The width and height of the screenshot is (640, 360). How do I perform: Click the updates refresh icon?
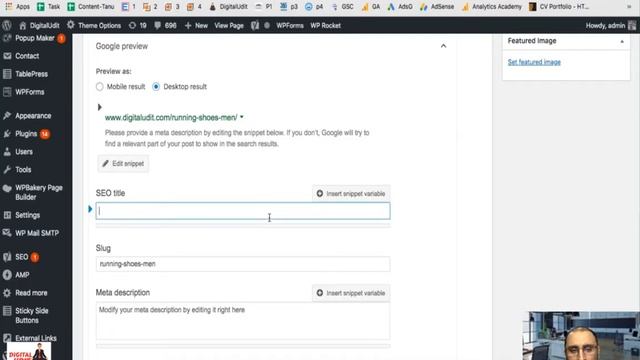[132, 25]
